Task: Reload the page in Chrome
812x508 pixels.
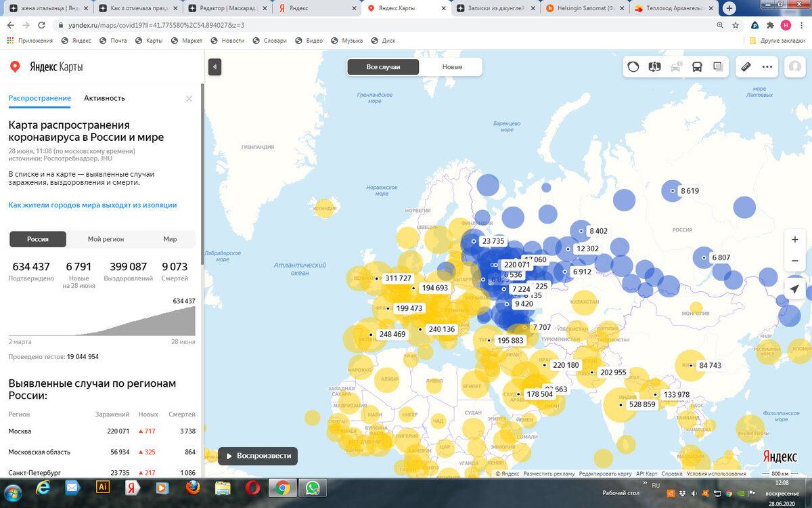Action: point(41,25)
